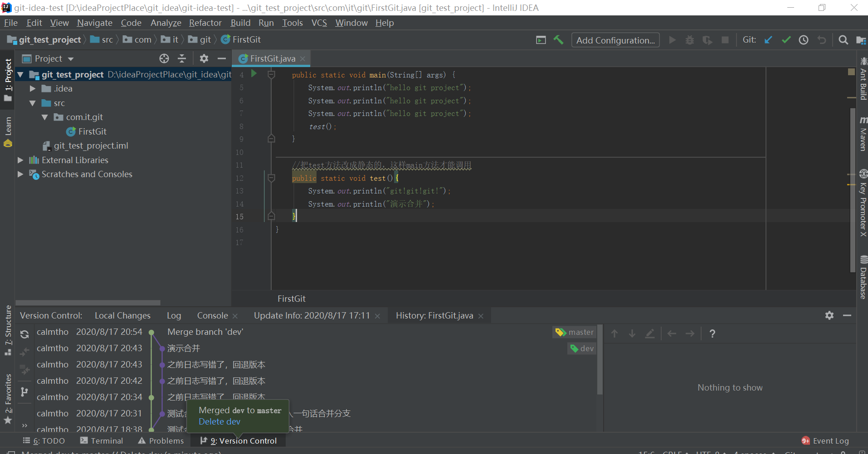Click the Project Structure toolbar icon
Image resolution: width=868 pixels, height=454 pixels.
tap(861, 40)
